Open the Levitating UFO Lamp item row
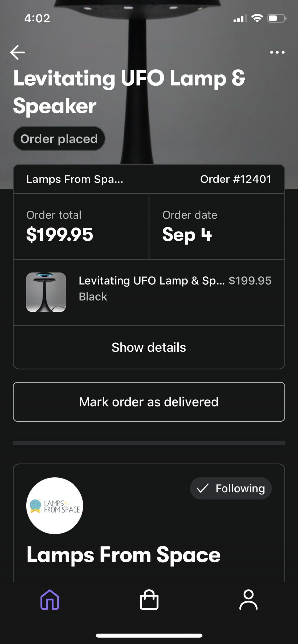Viewport: 298px width, 644px height. [149, 293]
